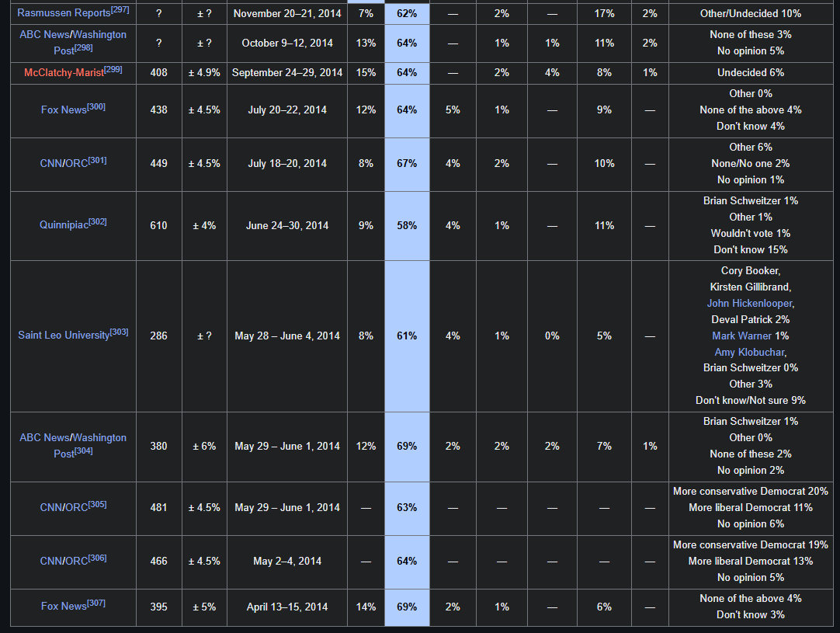Open citation 297 next to Rasmussen Reports

[x=120, y=10]
